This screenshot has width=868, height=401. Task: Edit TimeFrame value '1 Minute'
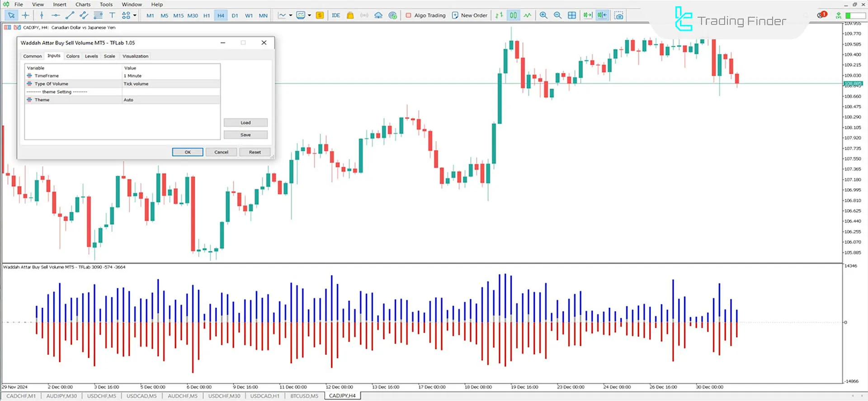tap(171, 76)
